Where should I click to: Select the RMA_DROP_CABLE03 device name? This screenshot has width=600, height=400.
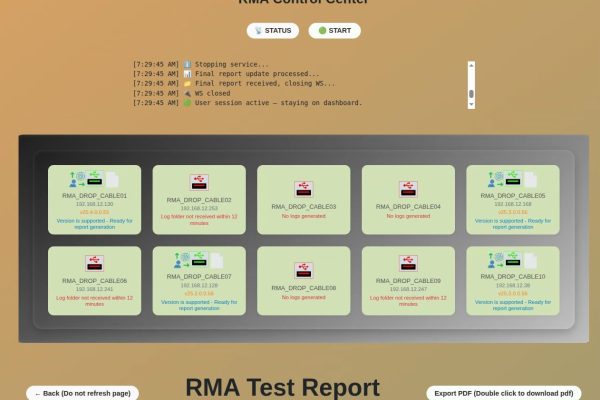[x=303, y=207]
